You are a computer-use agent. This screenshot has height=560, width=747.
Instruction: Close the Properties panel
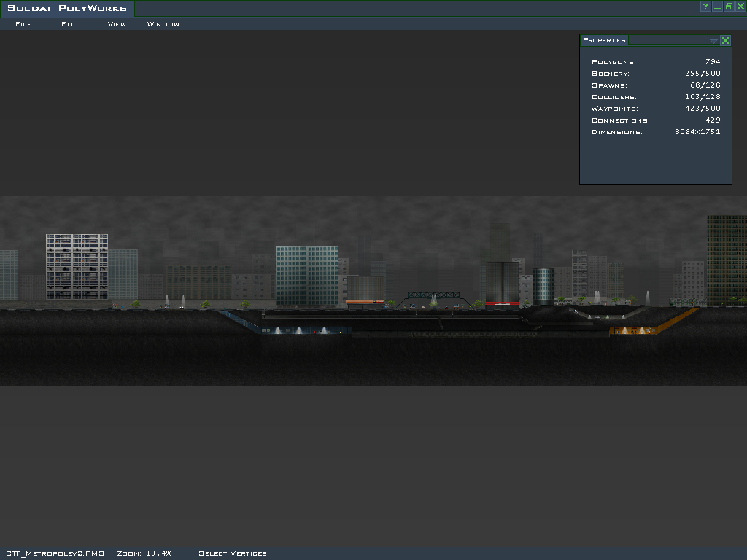[x=725, y=41]
